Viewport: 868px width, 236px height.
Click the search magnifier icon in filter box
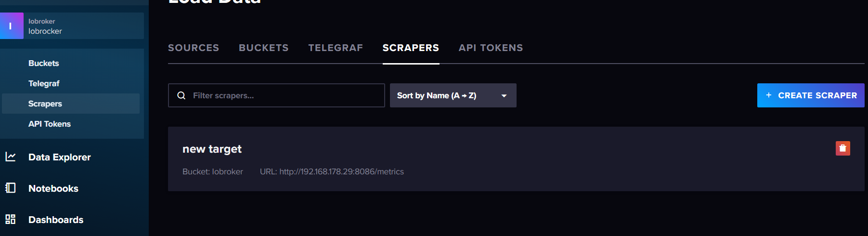(181, 95)
